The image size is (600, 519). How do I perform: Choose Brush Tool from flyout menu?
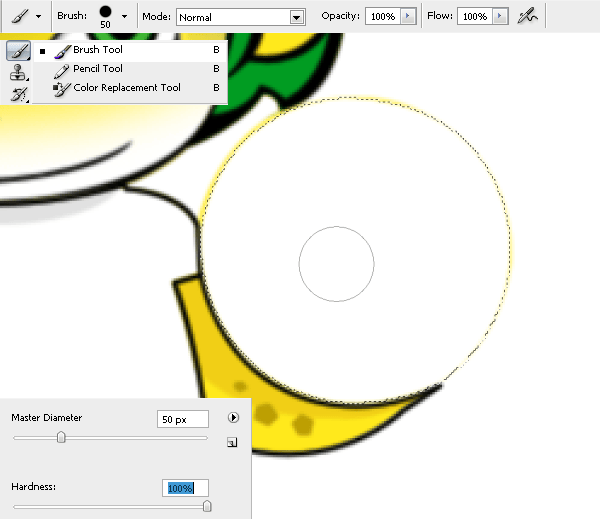pyautogui.click(x=98, y=50)
